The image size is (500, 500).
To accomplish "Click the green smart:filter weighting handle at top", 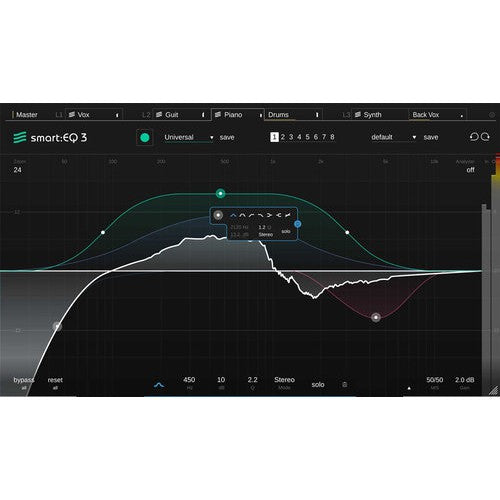I will (x=220, y=193).
